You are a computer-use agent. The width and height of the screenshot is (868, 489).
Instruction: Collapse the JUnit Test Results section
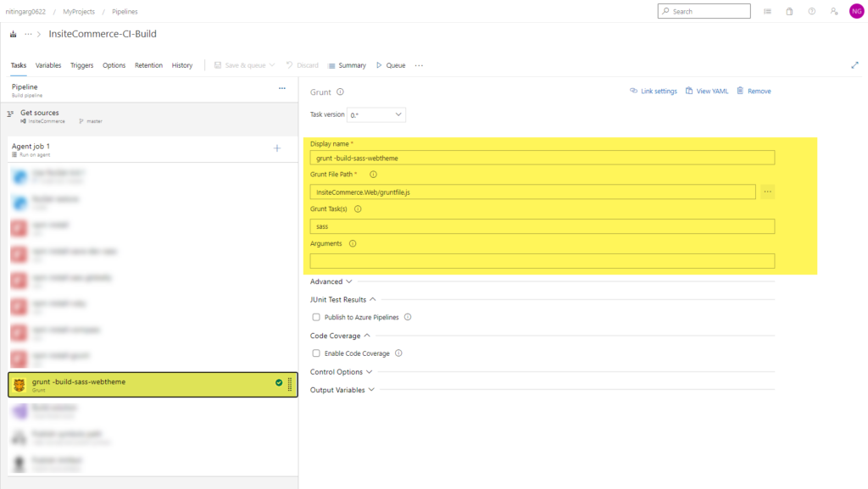pos(342,299)
